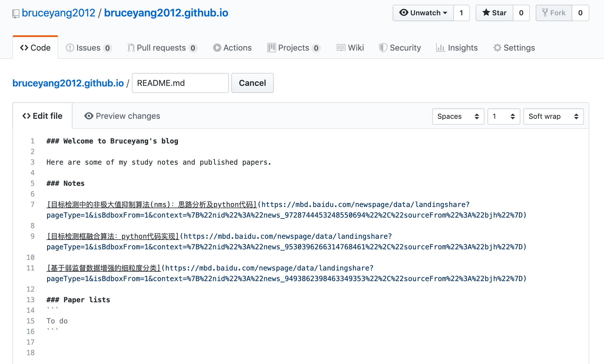The image size is (604, 364).
Task: Click the URL ending 9530396266314768461 on line 9
Action: (286, 242)
